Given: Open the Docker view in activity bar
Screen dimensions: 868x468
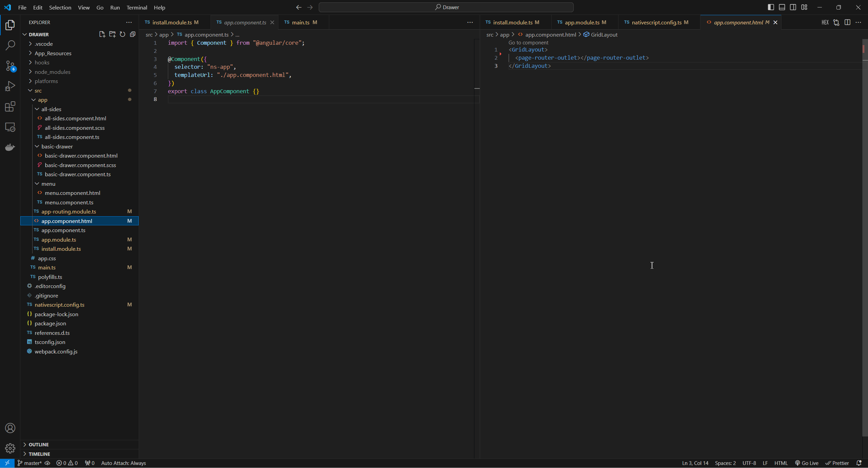Looking at the screenshot, I should pyautogui.click(x=10, y=147).
